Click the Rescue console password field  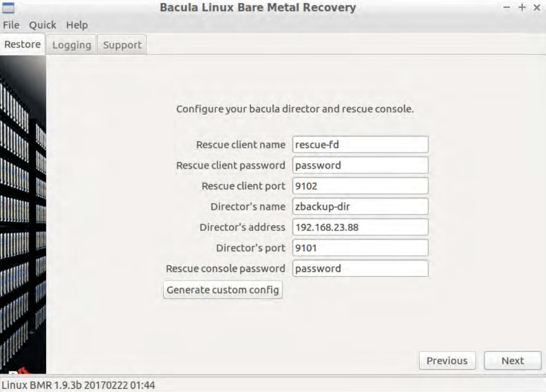click(360, 268)
